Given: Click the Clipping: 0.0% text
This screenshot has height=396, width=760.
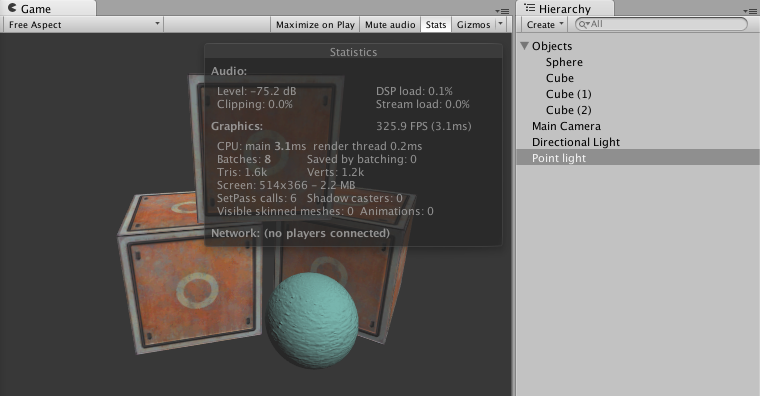Looking at the screenshot, I should click(x=254, y=104).
